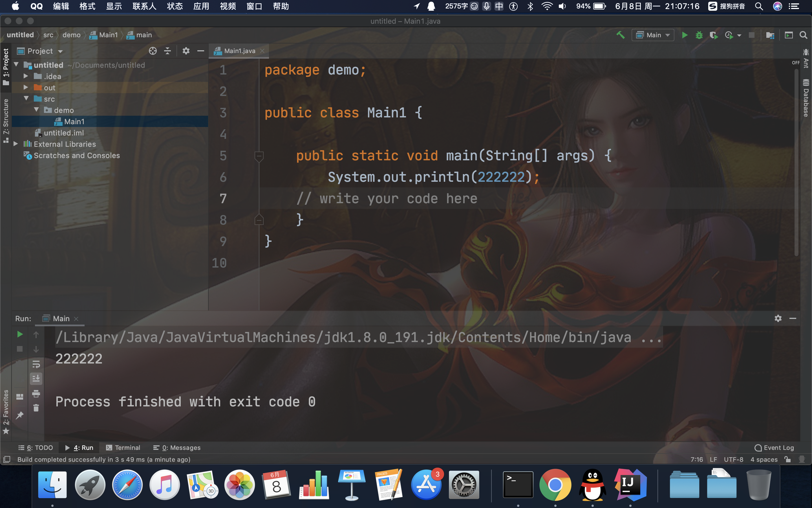Open the Messages tool window
The height and width of the screenshot is (508, 812).
[x=177, y=448]
